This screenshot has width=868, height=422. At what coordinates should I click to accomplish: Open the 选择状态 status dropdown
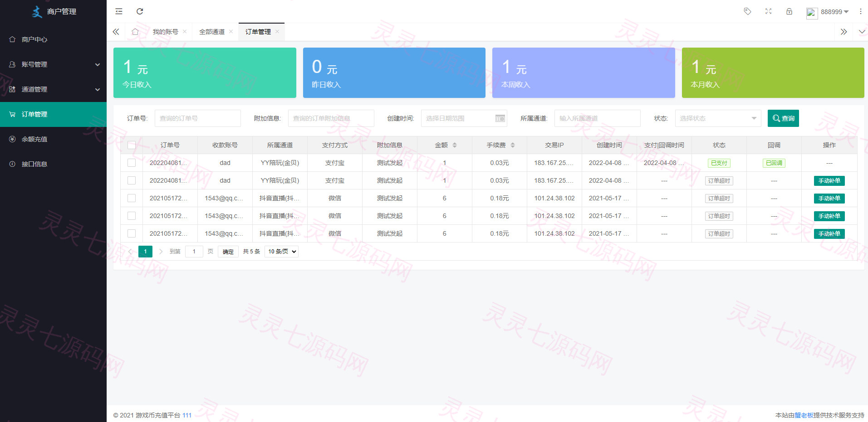pyautogui.click(x=718, y=118)
